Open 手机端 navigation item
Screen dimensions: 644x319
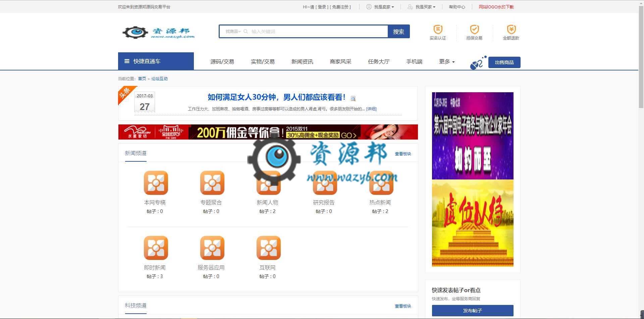tap(414, 62)
